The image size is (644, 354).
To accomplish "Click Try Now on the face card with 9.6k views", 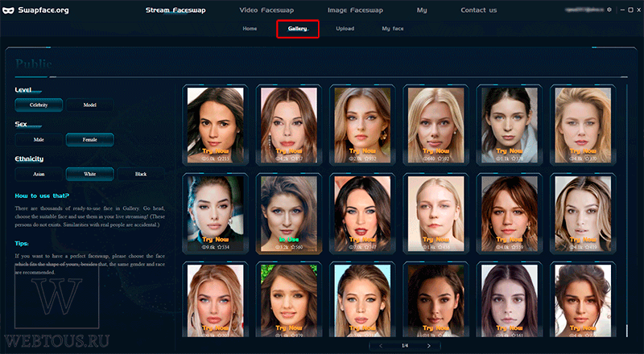I will pyautogui.click(x=215, y=240).
